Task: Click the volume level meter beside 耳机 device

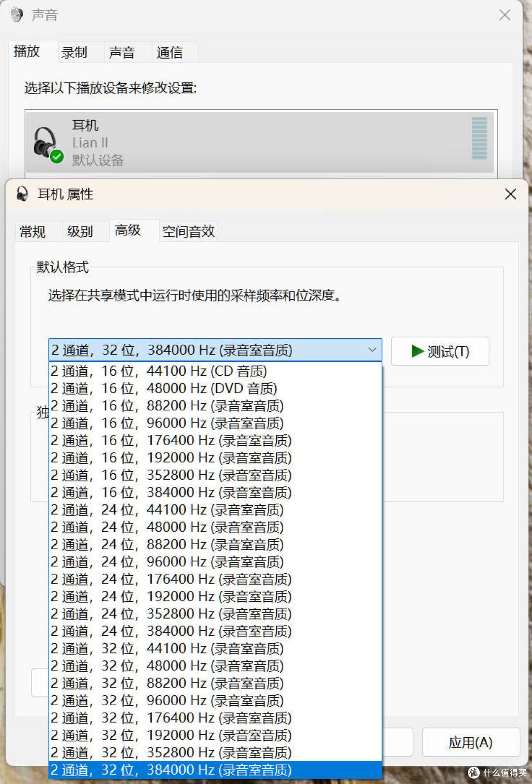Action: pos(479,138)
